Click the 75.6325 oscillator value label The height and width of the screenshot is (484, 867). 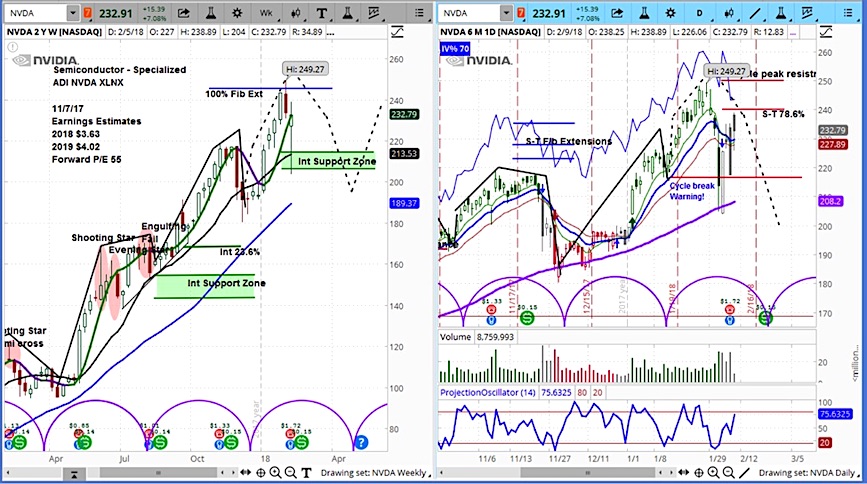tap(835, 414)
